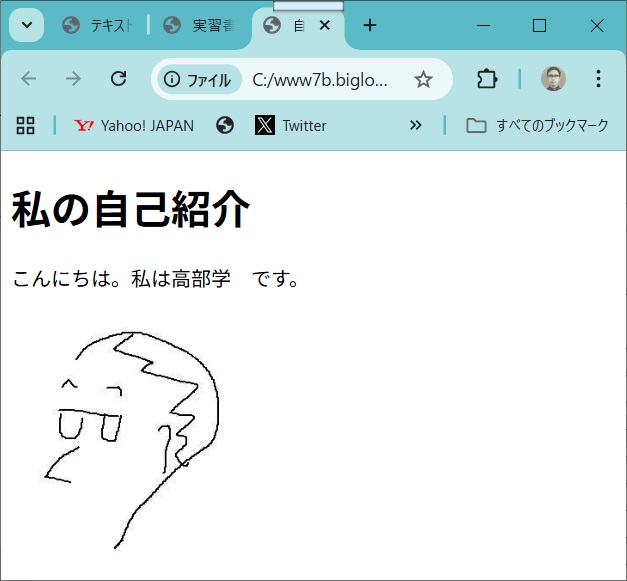
Task: Bookmark this page with star icon
Action: click(x=423, y=79)
